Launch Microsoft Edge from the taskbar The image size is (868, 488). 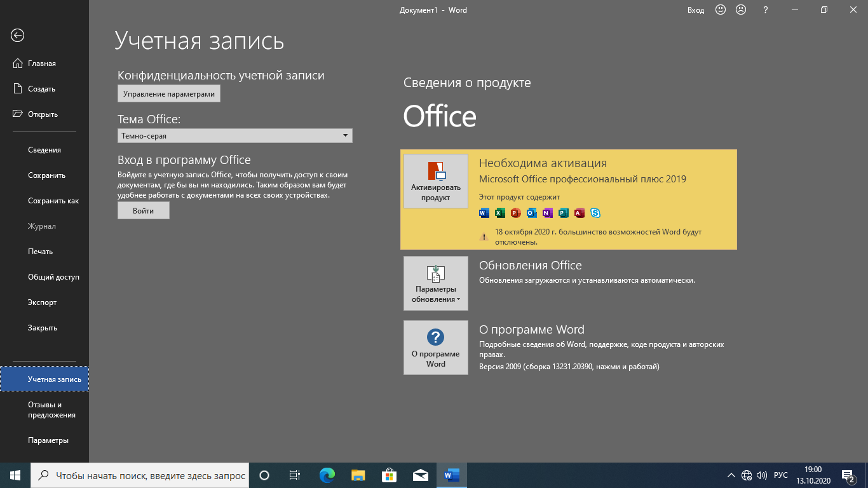(x=327, y=475)
